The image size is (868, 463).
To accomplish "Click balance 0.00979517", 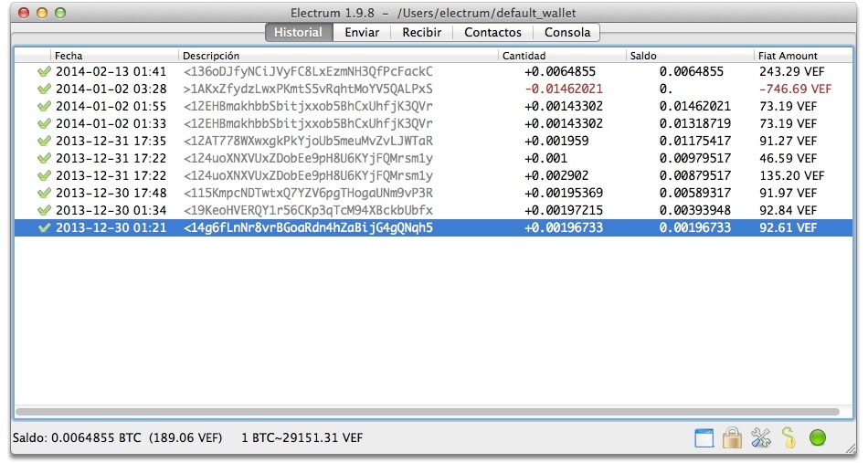I will tap(694, 158).
